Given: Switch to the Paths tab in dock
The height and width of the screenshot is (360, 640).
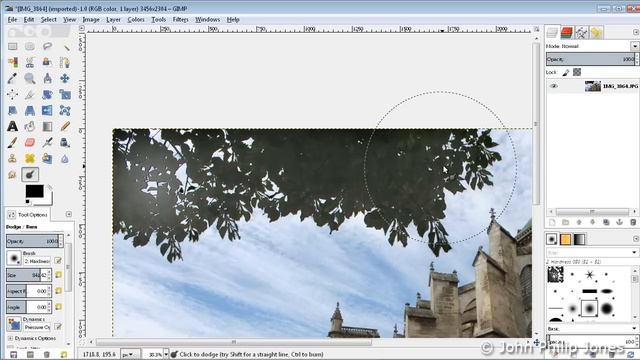Looking at the screenshot, I should pyautogui.click(x=581, y=33).
